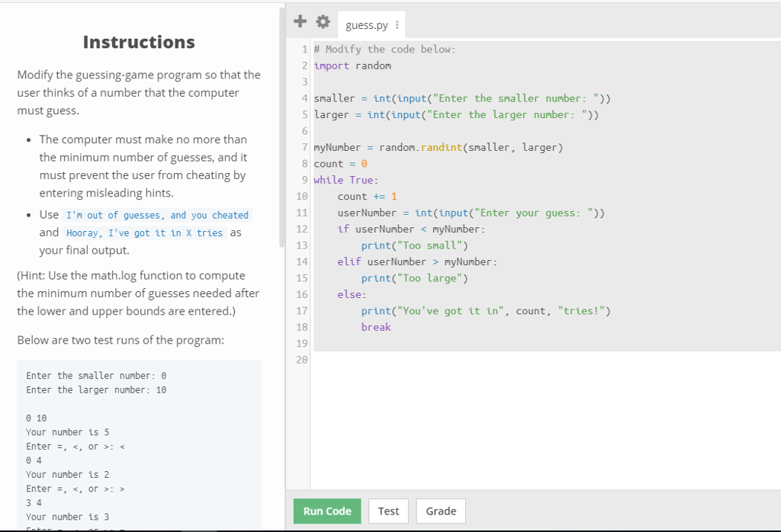Click 'Enter the smaller number: 0' sample output
Viewport: 781px width, 532px height.
(x=96, y=376)
